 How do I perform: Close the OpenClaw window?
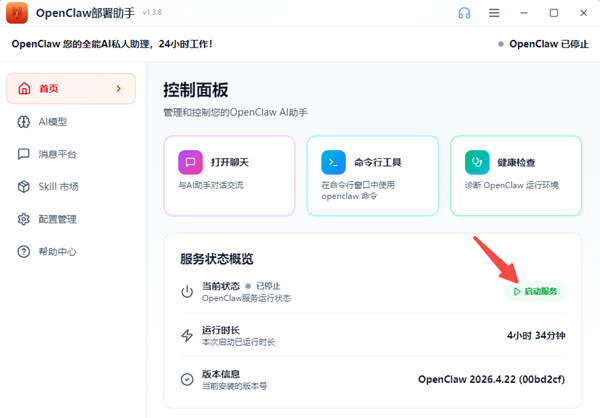coord(584,13)
